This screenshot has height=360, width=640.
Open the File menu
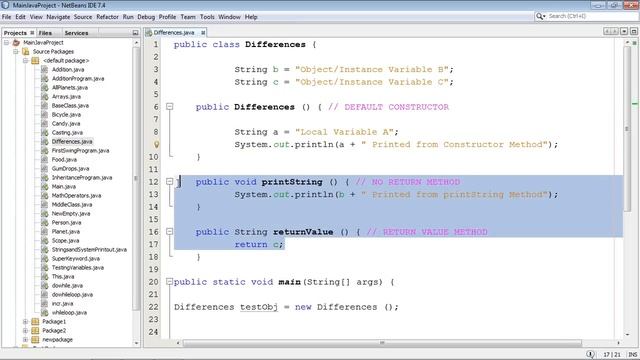[6, 17]
